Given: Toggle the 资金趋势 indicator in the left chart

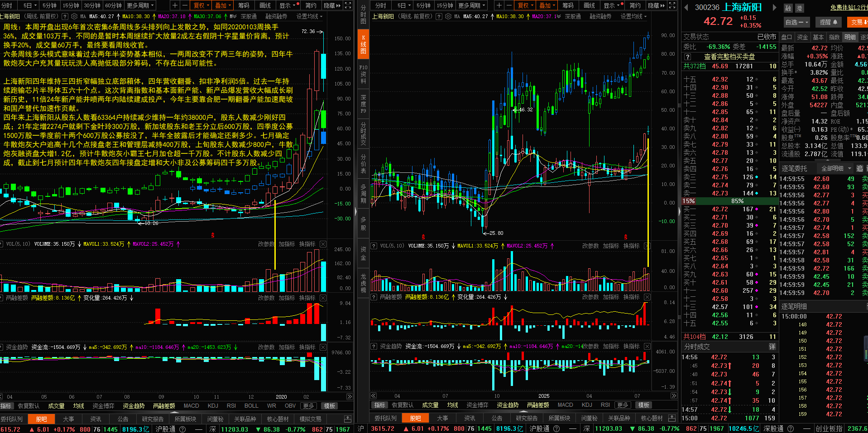Looking at the screenshot, I should (x=134, y=406).
